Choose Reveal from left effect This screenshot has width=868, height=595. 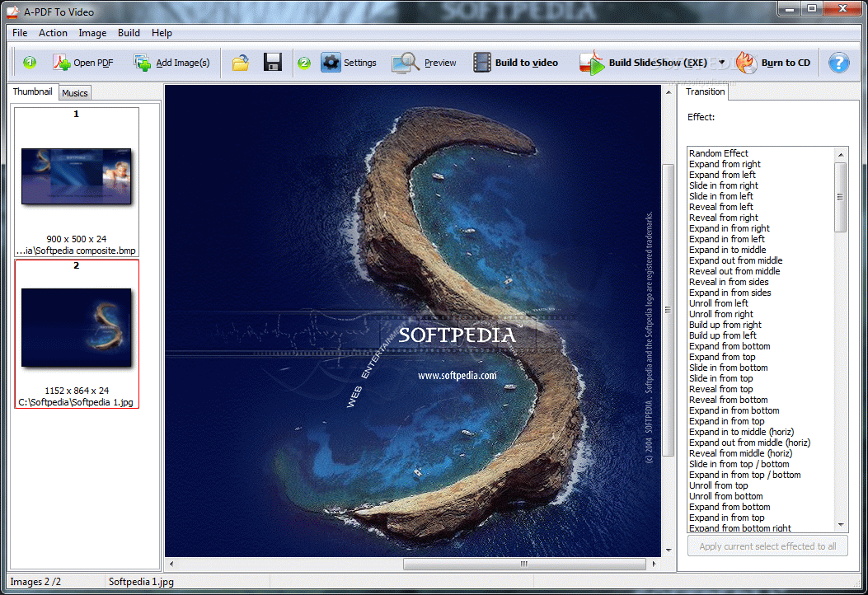[720, 207]
